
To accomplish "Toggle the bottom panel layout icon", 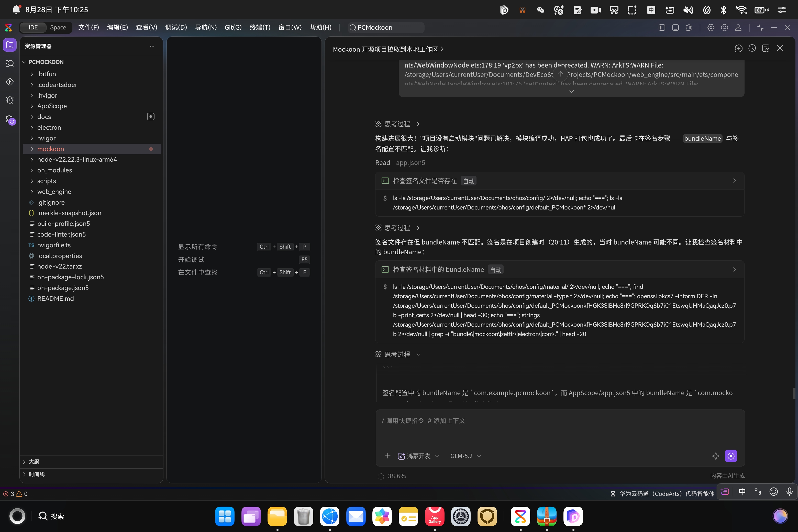I will point(675,27).
